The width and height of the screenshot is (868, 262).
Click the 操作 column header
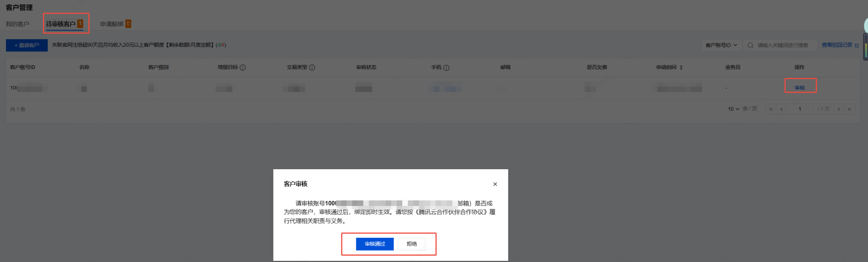point(799,67)
